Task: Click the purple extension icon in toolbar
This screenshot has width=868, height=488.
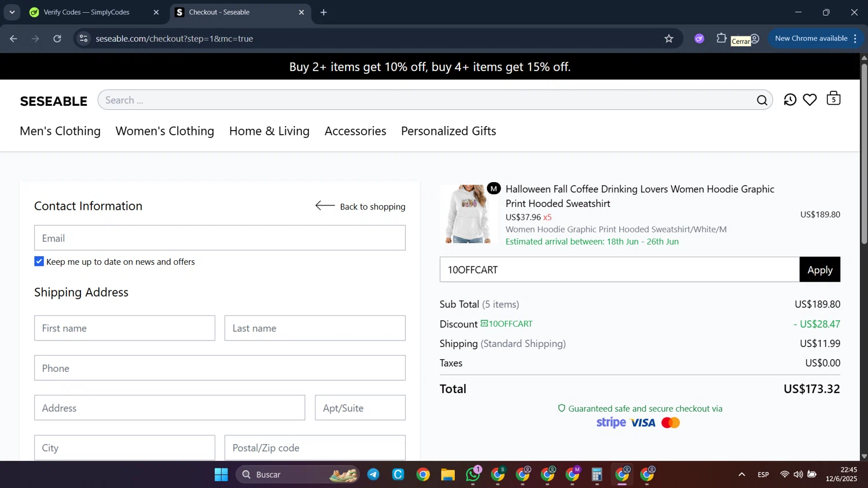Action: click(699, 39)
